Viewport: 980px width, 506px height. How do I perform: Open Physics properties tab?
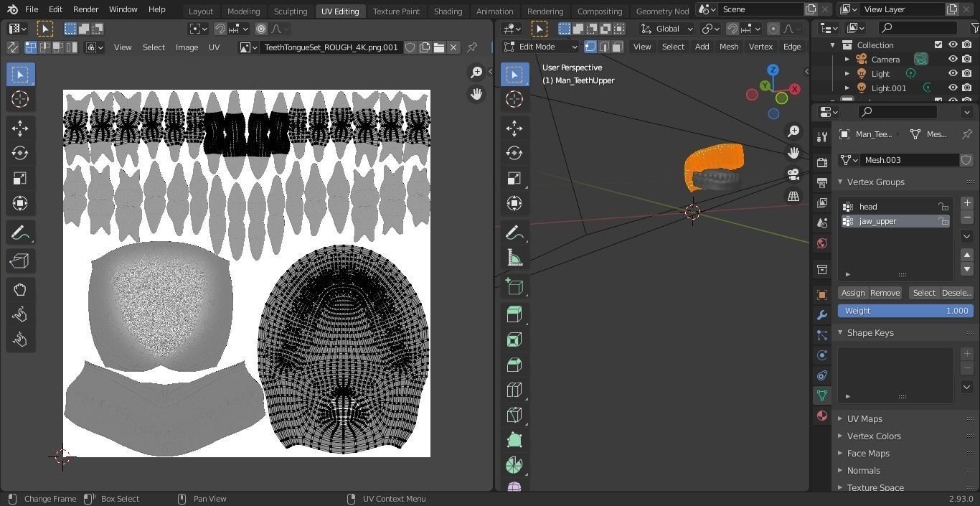click(822, 355)
